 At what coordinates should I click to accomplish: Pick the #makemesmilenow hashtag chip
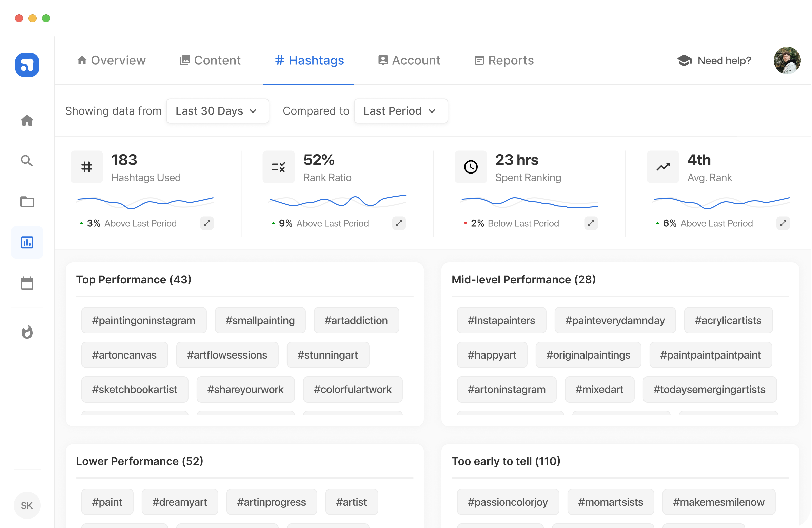(x=718, y=502)
